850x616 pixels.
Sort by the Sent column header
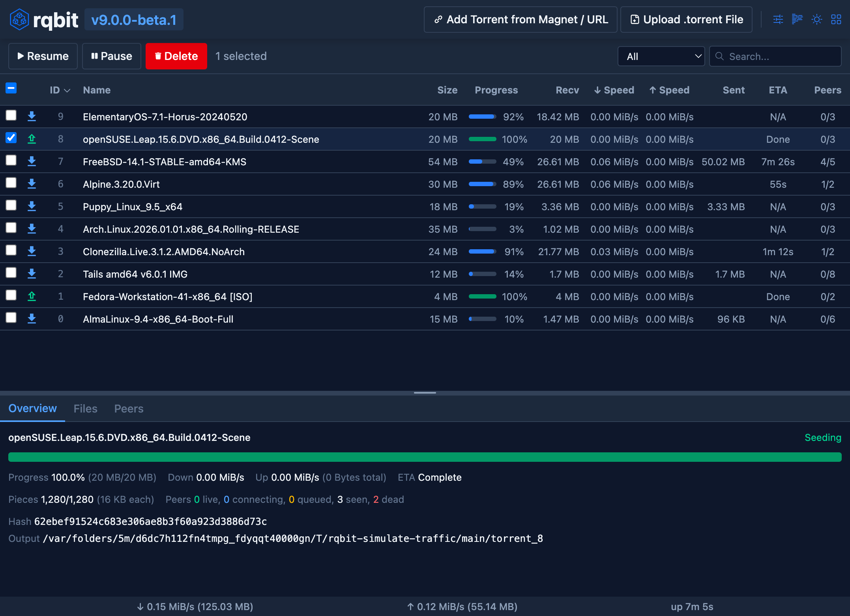point(734,90)
